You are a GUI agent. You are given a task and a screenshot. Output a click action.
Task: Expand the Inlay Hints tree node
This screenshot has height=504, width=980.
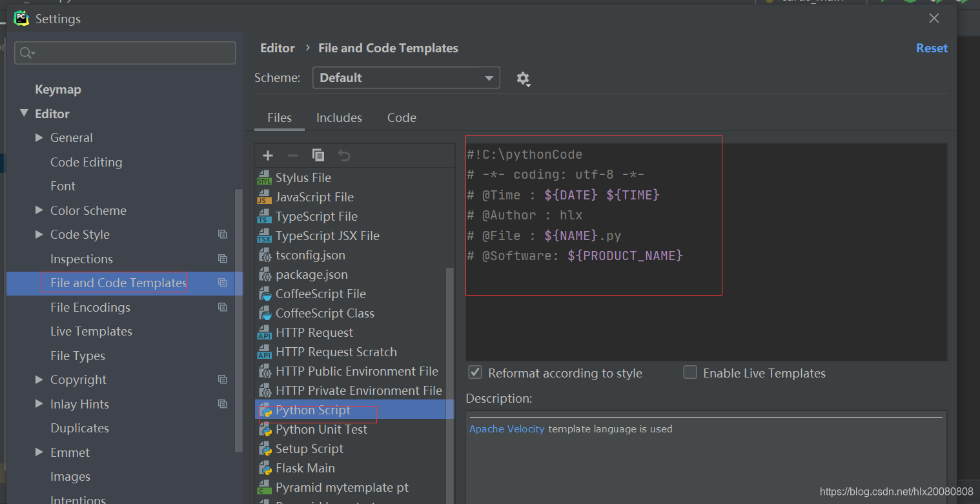click(39, 404)
